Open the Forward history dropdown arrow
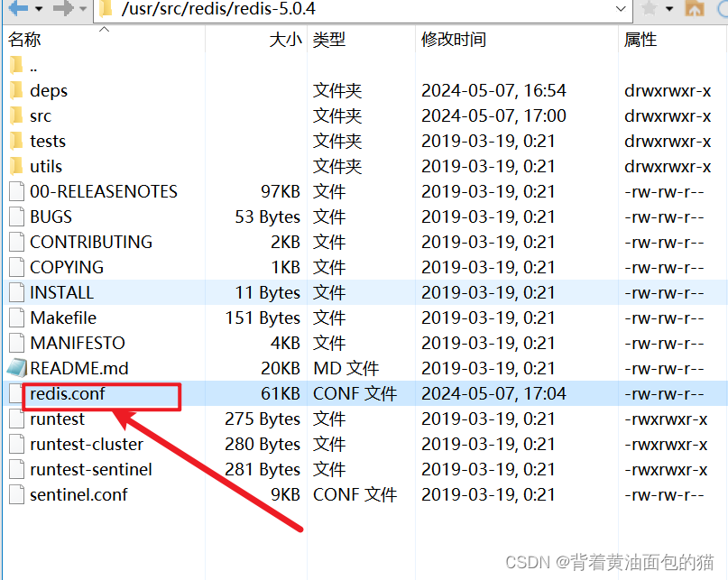 point(83,9)
